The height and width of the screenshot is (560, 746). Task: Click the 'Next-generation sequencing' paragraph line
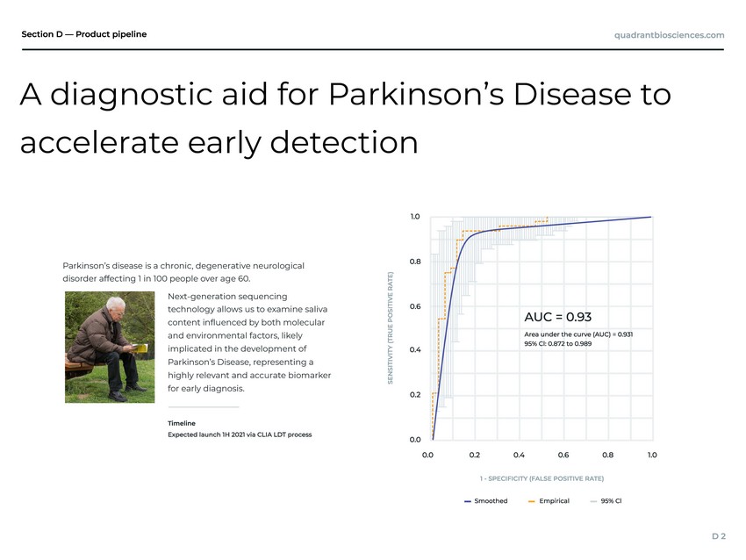tap(226, 296)
